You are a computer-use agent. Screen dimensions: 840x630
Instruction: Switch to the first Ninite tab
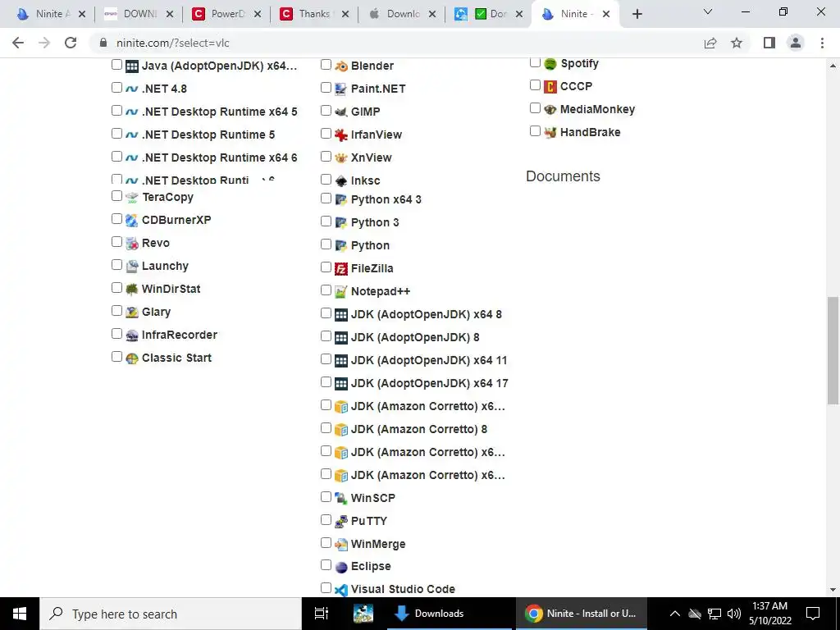(x=50, y=14)
